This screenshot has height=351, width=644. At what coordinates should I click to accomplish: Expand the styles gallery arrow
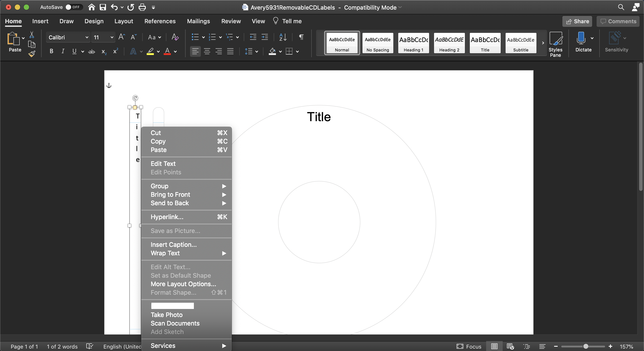click(x=543, y=43)
